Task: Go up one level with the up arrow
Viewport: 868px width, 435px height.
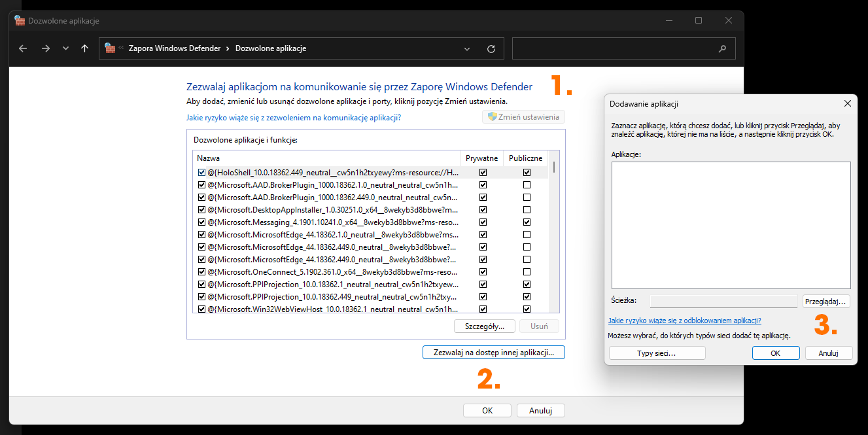Action: [x=84, y=48]
